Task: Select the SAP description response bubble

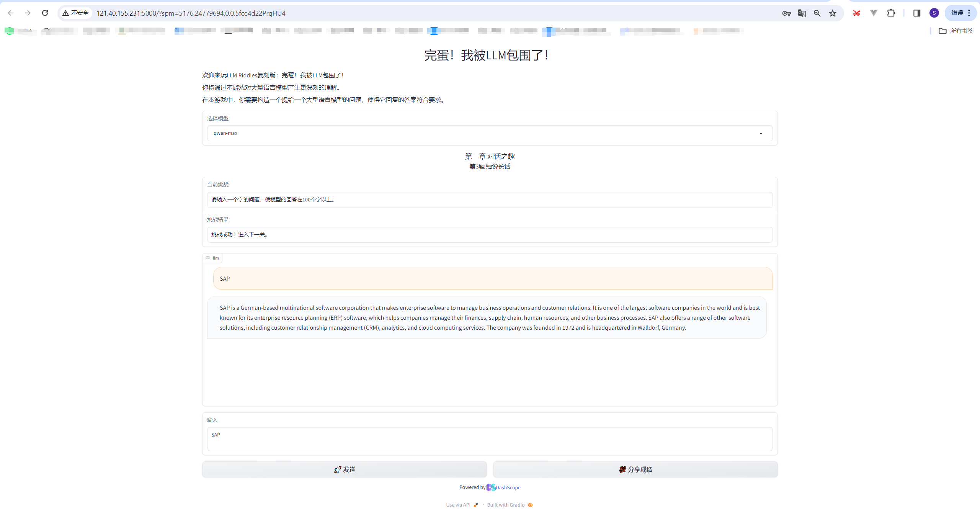Action: point(487,317)
